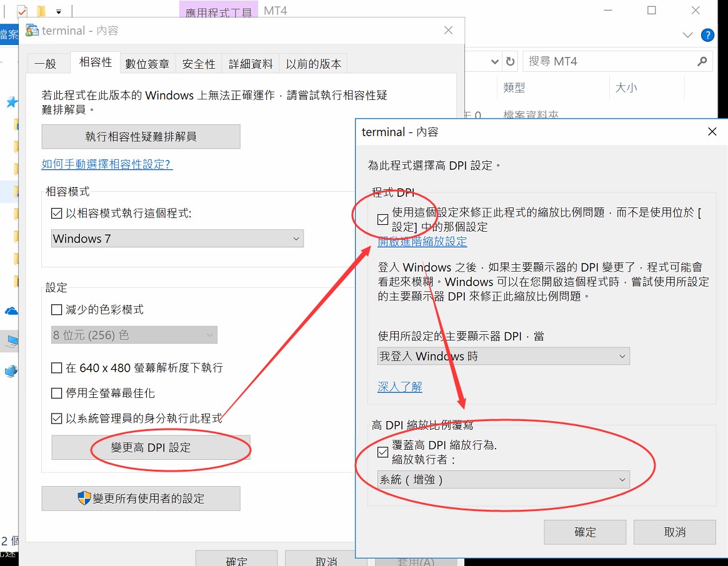Switch to the 數位簽章 tab
This screenshot has width=728, height=566.
147,64
